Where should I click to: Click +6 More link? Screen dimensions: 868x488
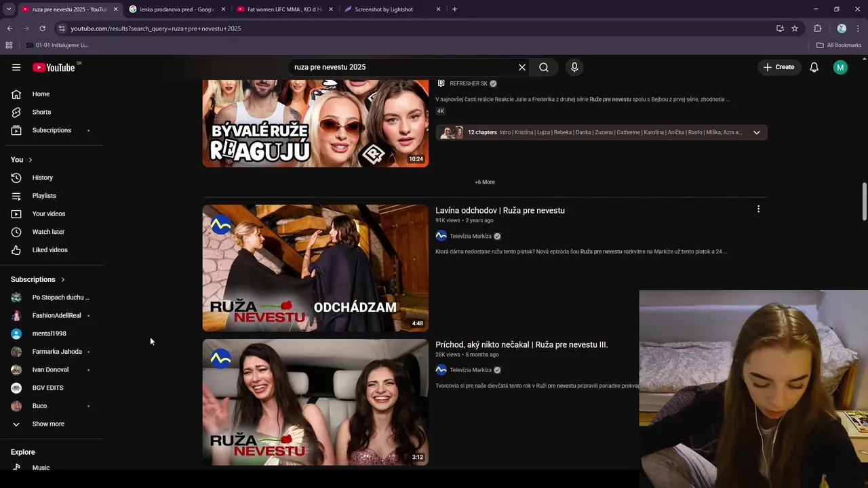pyautogui.click(x=485, y=182)
